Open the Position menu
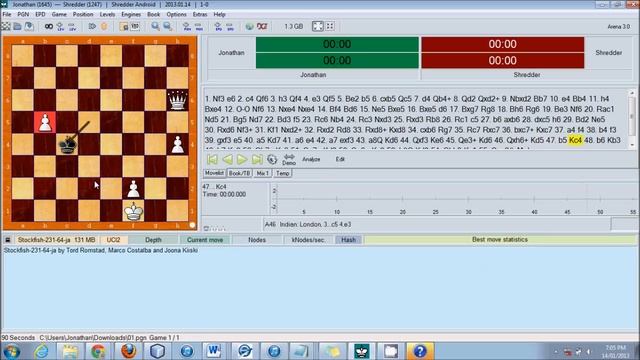This screenshot has width=640, height=360. pos(83,14)
